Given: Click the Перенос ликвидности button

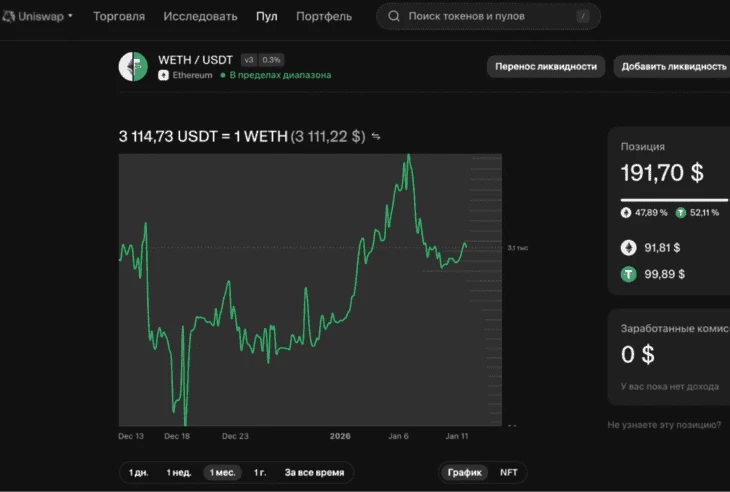Looking at the screenshot, I should [x=547, y=66].
